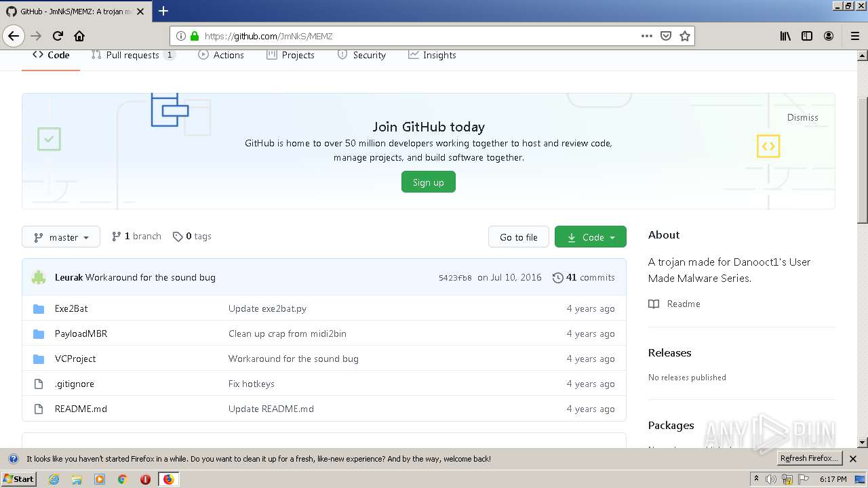Open Firefox hamburger menu
Screen dimensions: 868x488
(854, 36)
